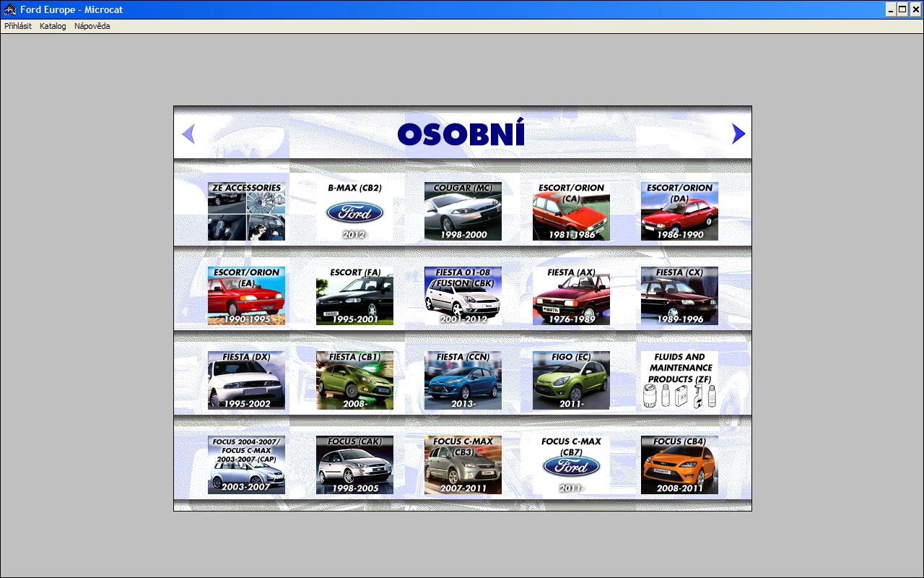Select Figo (EC) 2011- model

pos(571,380)
